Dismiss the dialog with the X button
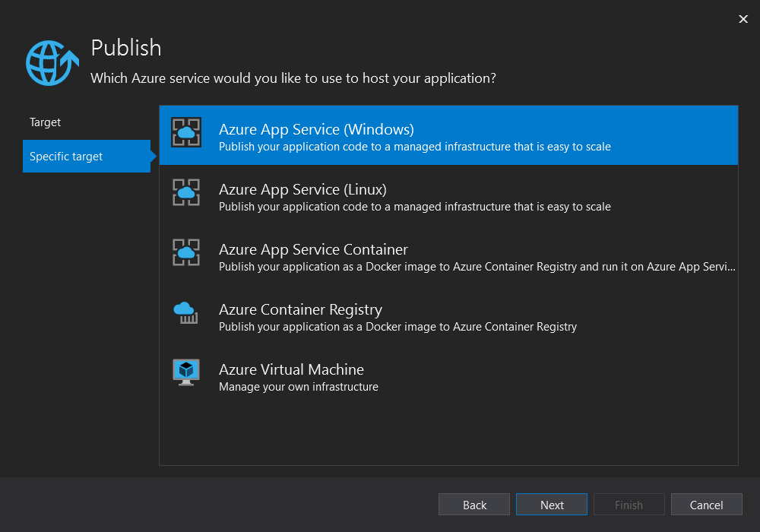The width and height of the screenshot is (760, 532). click(x=743, y=19)
